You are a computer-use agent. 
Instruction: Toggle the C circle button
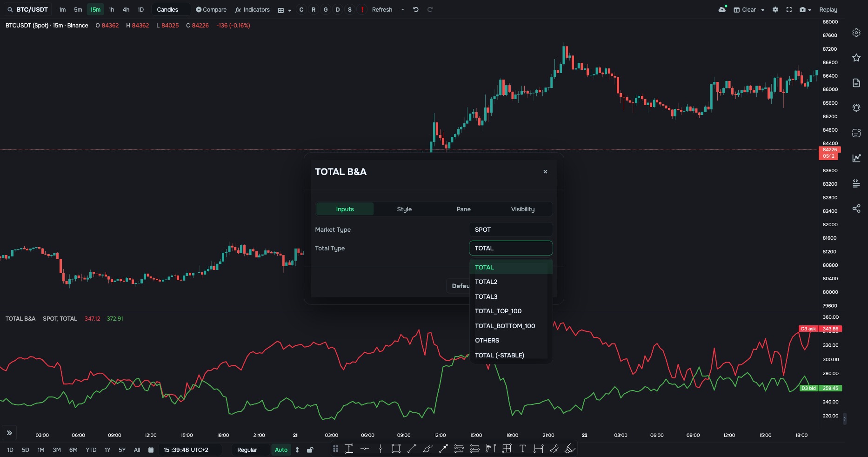(301, 9)
